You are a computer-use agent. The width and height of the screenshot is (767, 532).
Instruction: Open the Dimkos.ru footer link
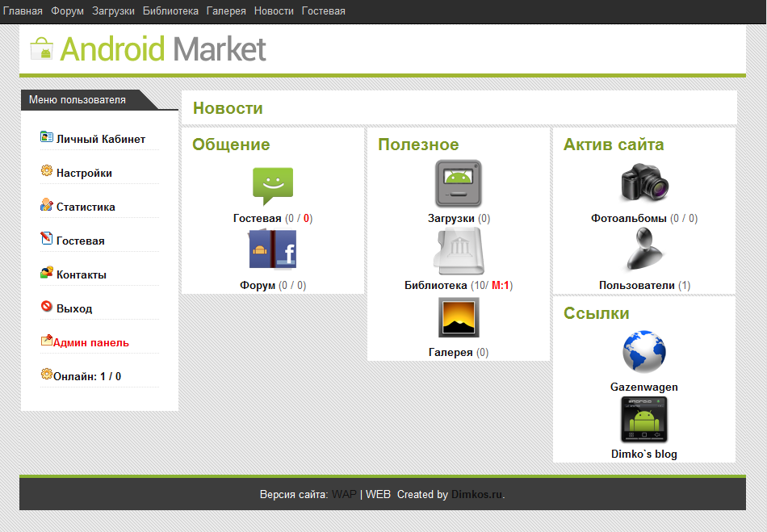(x=476, y=494)
